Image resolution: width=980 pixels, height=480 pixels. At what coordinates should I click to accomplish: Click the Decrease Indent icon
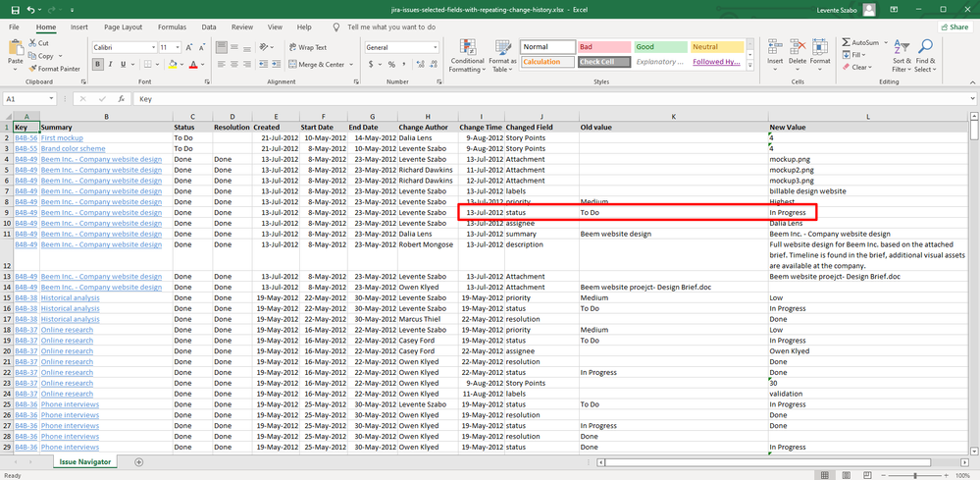[x=265, y=65]
